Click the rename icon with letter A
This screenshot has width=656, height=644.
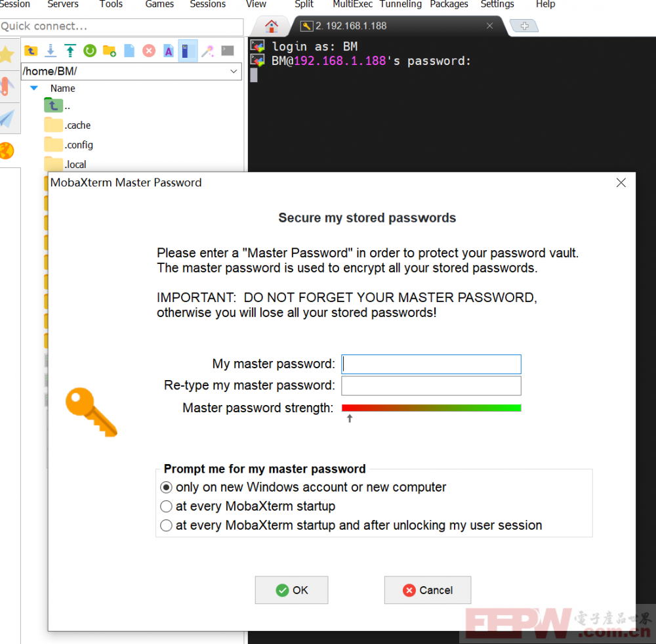[169, 51]
